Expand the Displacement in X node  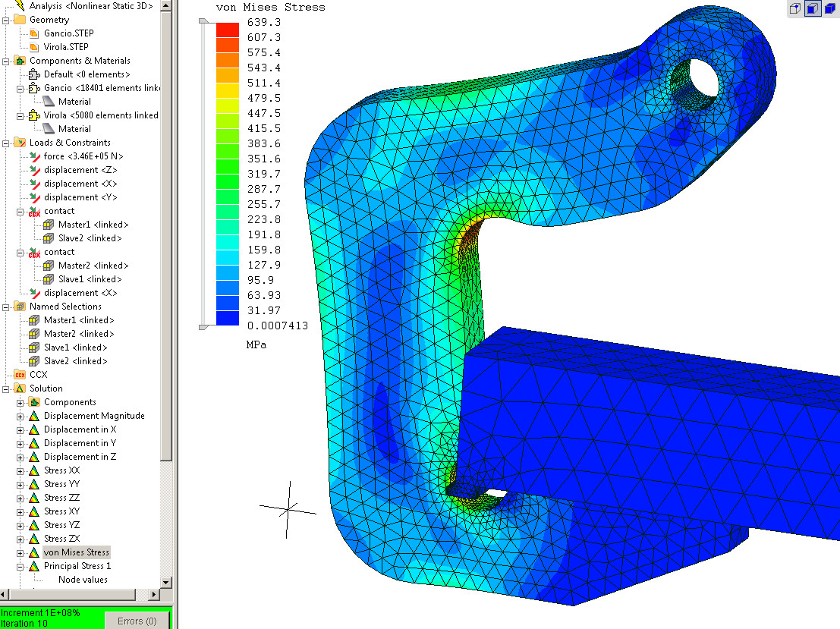(20, 430)
